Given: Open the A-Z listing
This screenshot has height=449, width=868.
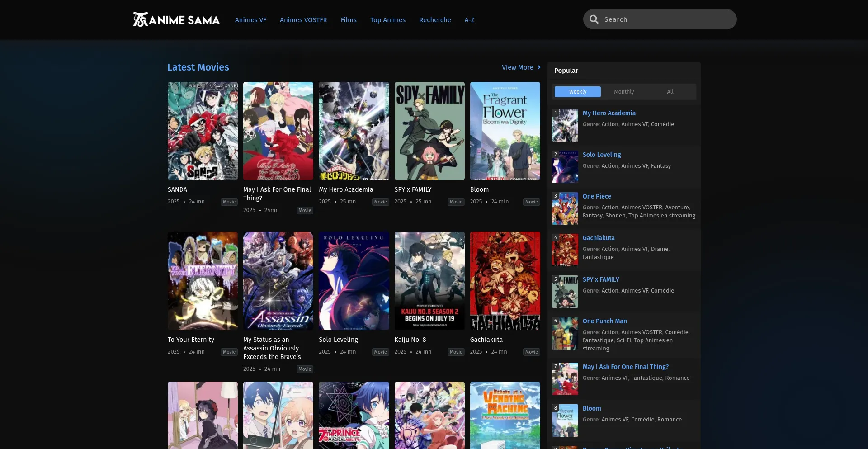Looking at the screenshot, I should [x=469, y=20].
